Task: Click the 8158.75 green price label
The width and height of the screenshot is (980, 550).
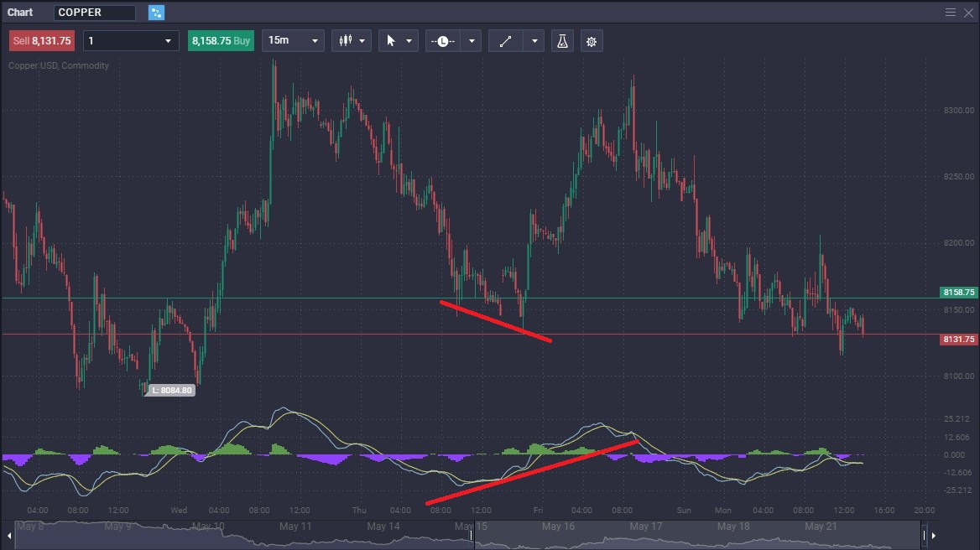Action: pyautogui.click(x=957, y=293)
